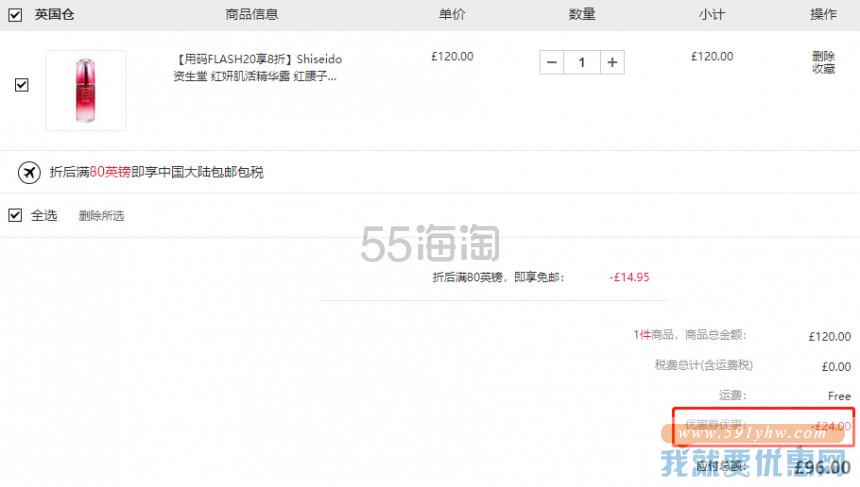The width and height of the screenshot is (860, 487).
Task: Click the 商品信息 column header
Action: tap(252, 14)
